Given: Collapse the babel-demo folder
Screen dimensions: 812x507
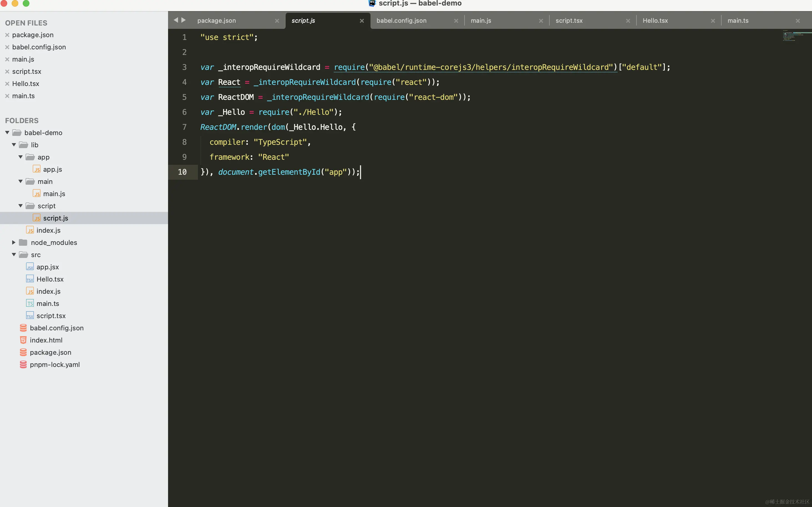Looking at the screenshot, I should tap(7, 133).
